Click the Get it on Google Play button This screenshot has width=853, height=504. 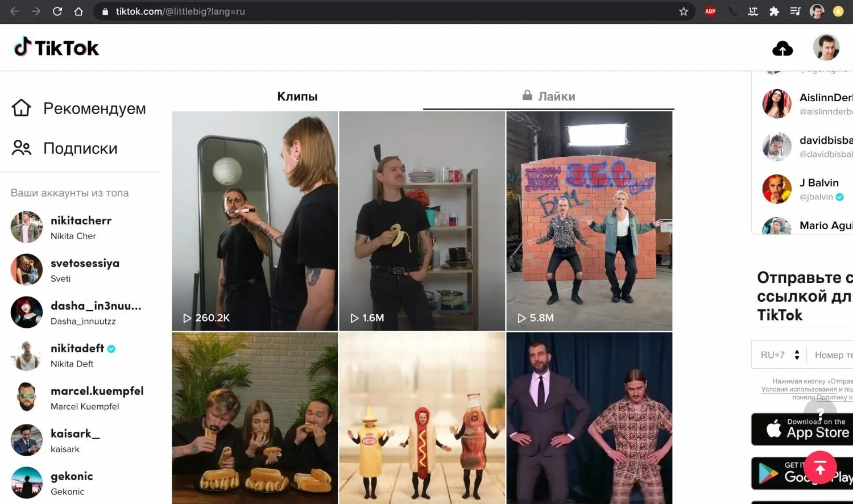point(802,473)
